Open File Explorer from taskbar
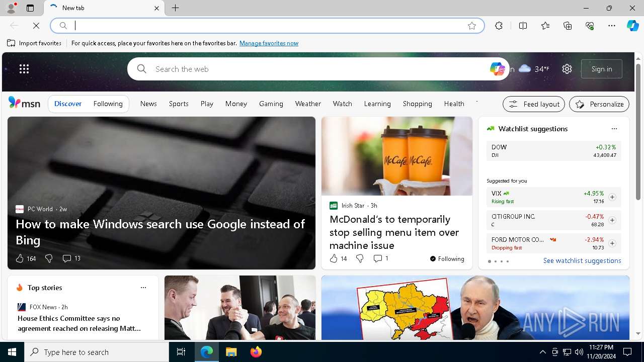 click(x=231, y=352)
